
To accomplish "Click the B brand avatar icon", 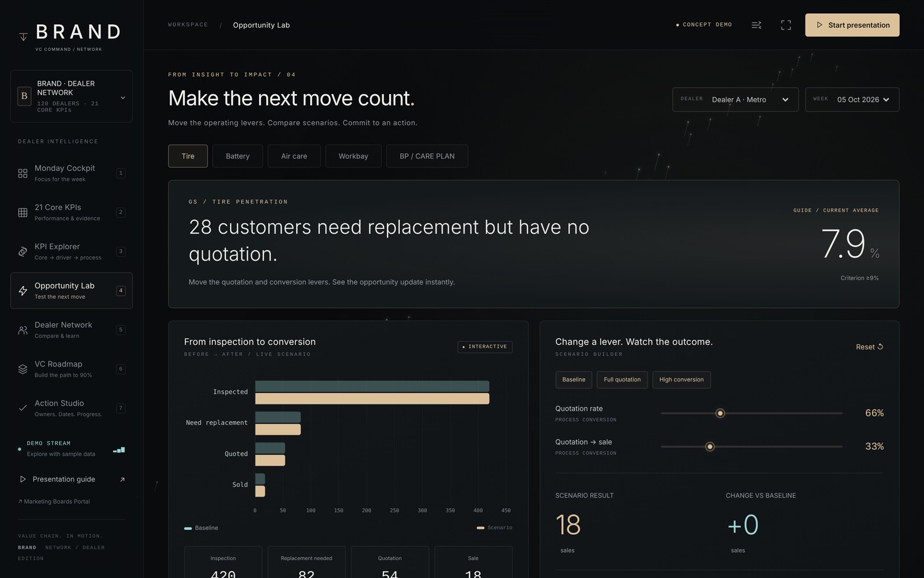I will pos(24,96).
